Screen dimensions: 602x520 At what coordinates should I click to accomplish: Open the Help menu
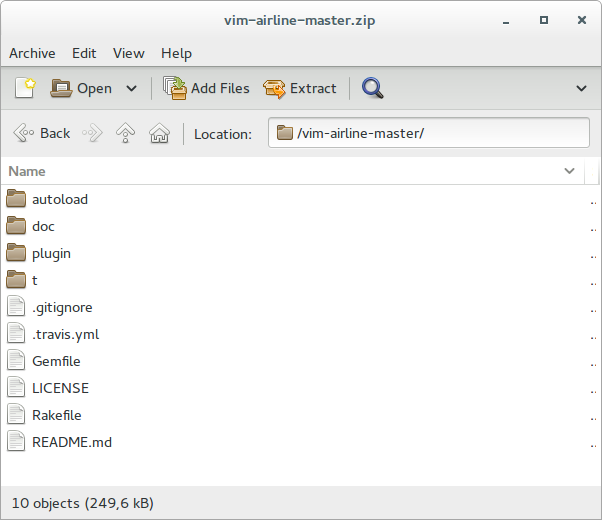(176, 53)
